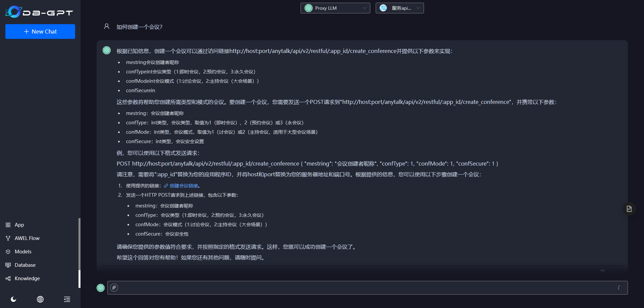The width and height of the screenshot is (644, 308).
Task: Focus the chat message input field
Action: click(368, 288)
